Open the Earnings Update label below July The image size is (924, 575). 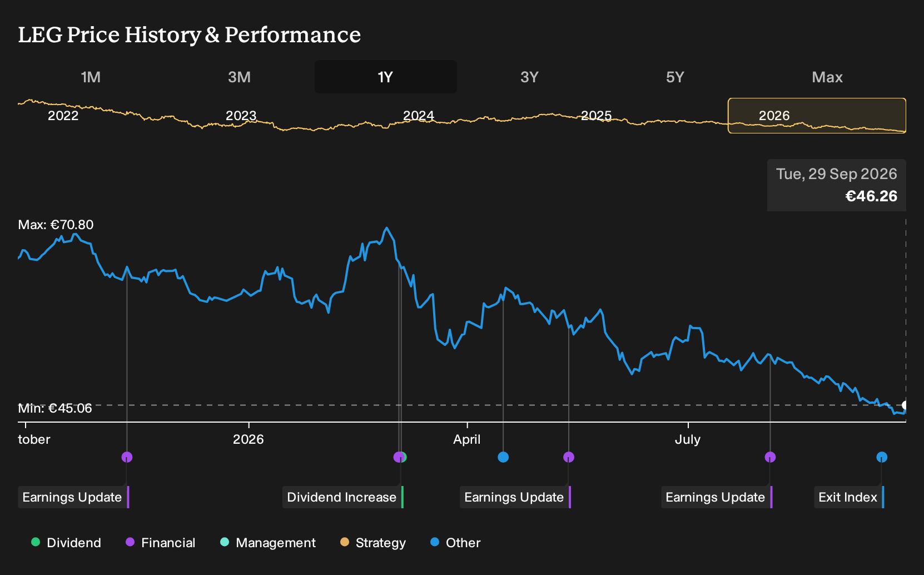pos(717,497)
